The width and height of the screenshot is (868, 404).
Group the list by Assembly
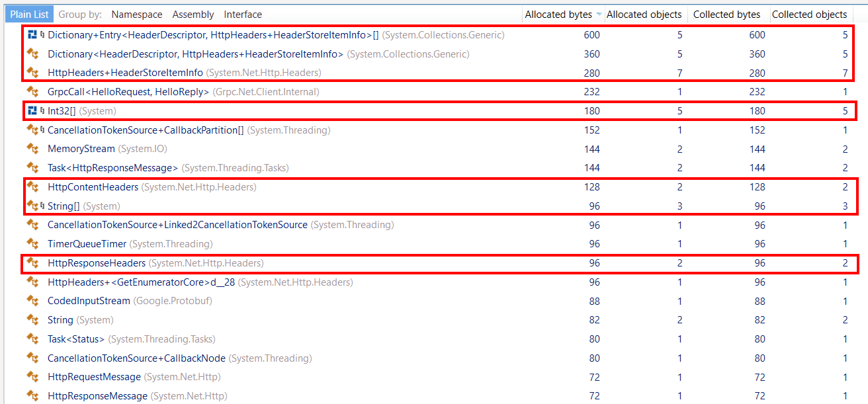click(193, 14)
